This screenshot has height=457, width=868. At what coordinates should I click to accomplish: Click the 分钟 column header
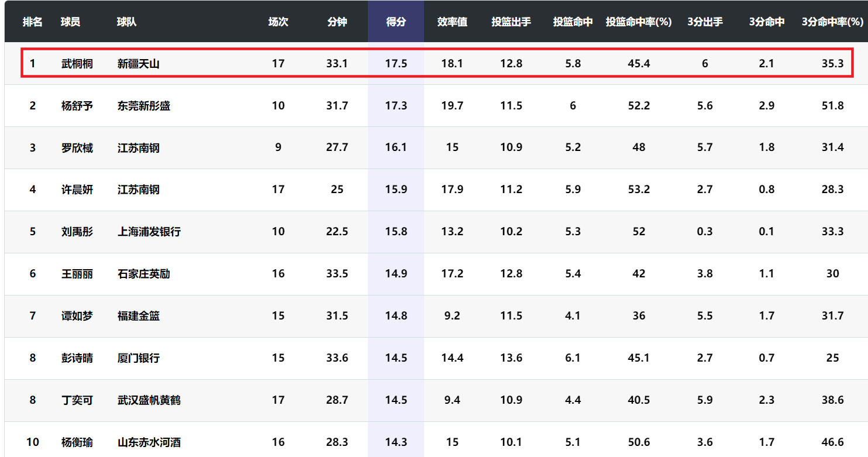tap(337, 22)
